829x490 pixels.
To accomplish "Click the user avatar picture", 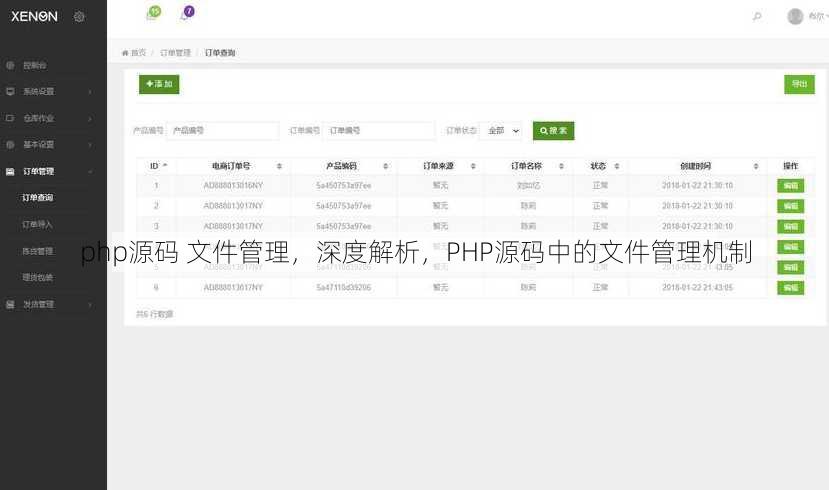I will [x=795, y=16].
